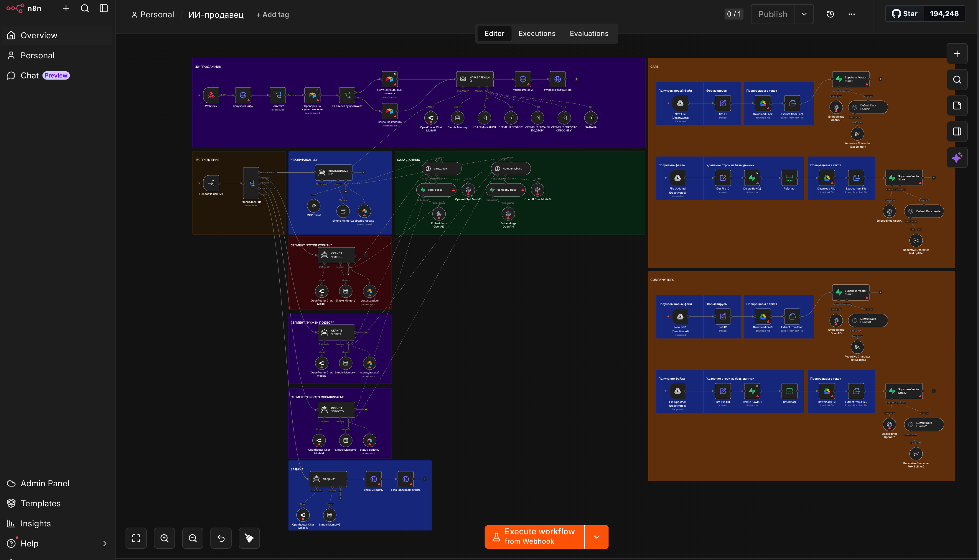The height and width of the screenshot is (560, 979).
Task: Open workflow options three-dot menu
Action: (x=852, y=14)
